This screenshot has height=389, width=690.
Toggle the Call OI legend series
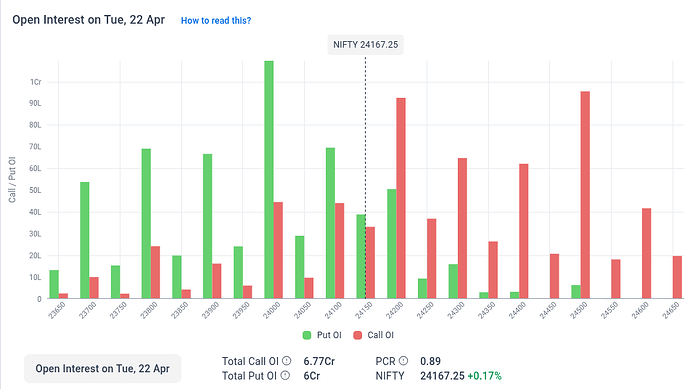coord(374,335)
